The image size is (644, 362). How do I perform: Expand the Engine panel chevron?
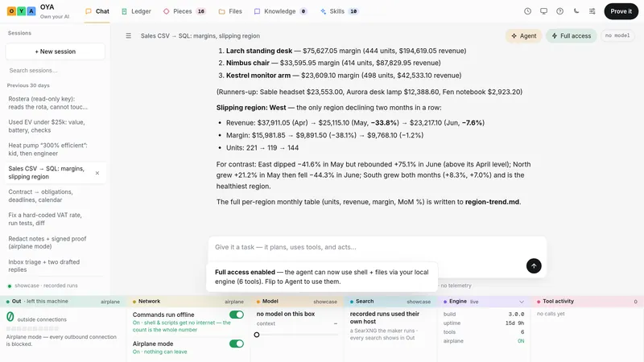point(522,302)
